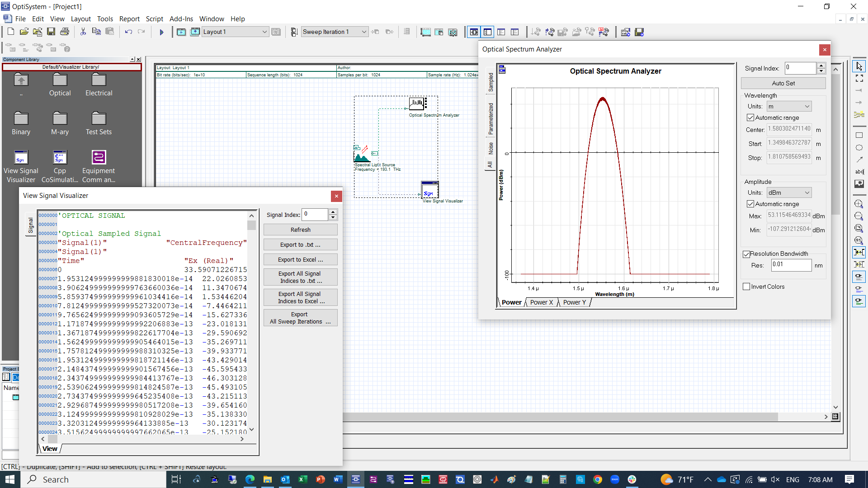Pick the text label tool (abc) from the sidebar
This screenshot has height=488, width=868.
pyautogui.click(x=859, y=171)
